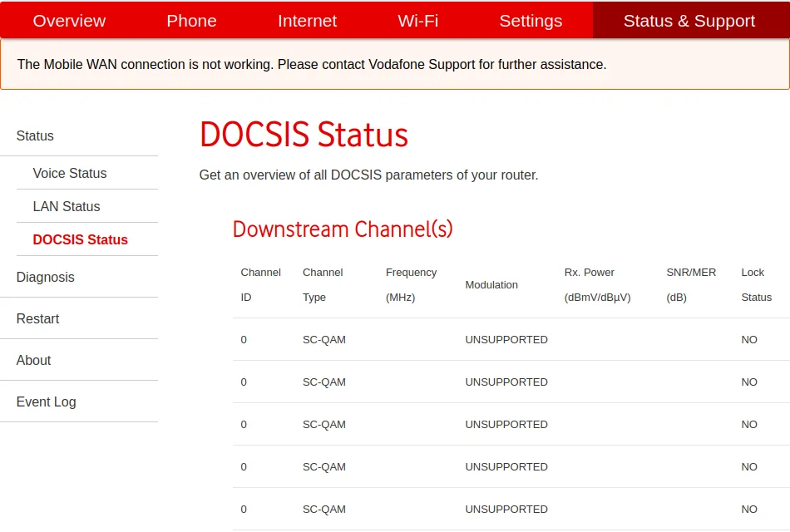Screen dimensions: 790x532
Task: Click the Frequency (MHz) column header
Action: click(411, 284)
